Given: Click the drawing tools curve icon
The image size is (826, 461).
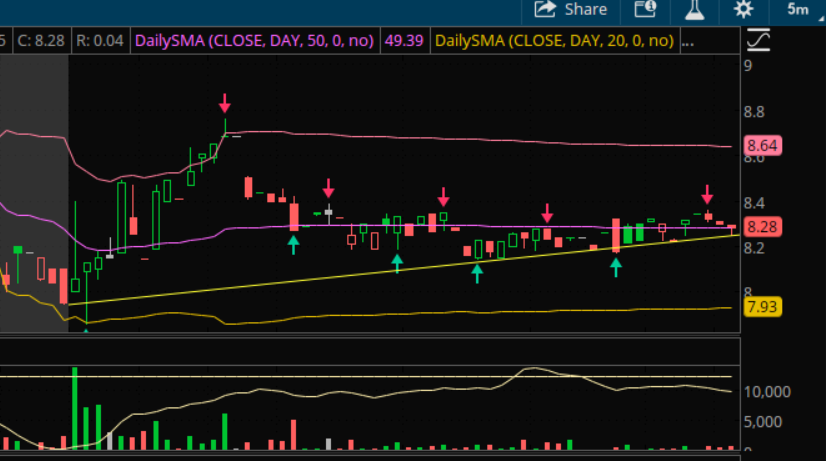Looking at the screenshot, I should 759,40.
